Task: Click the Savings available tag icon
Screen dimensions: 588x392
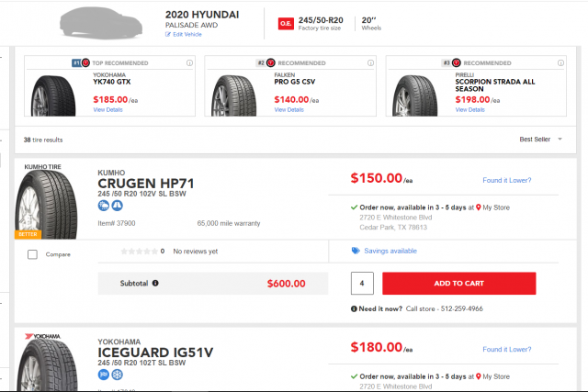Action: pyautogui.click(x=356, y=251)
